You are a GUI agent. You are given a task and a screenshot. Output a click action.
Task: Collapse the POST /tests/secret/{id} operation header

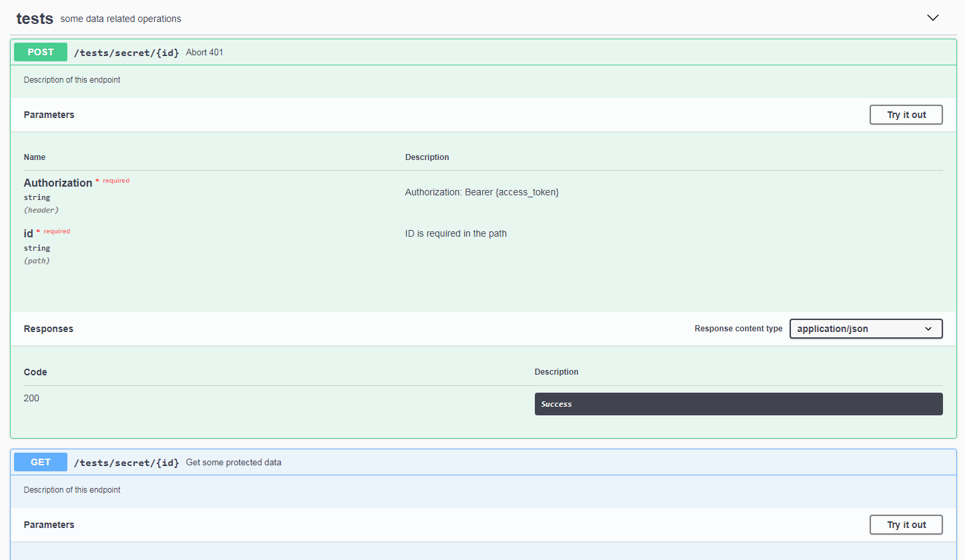(x=467, y=52)
